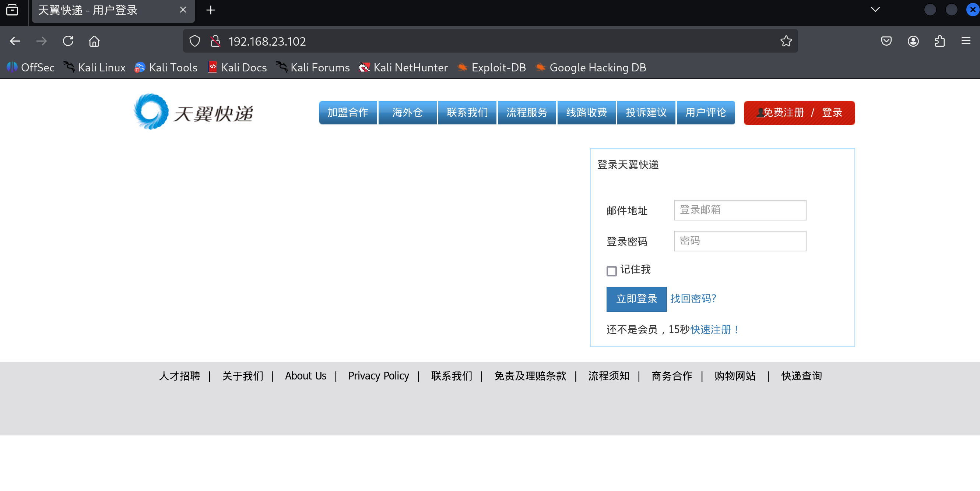Open the extensions puzzle icon
Screen dimensions: 980x491
(x=940, y=41)
